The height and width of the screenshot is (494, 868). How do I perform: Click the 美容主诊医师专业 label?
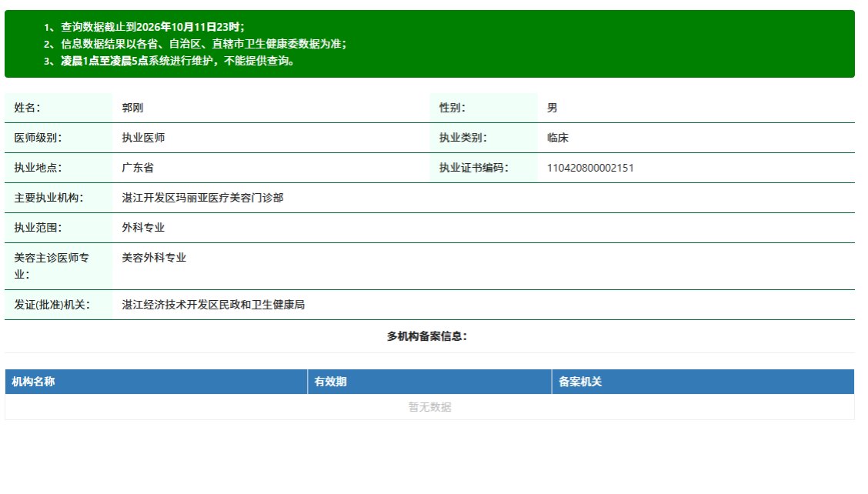[x=52, y=265]
